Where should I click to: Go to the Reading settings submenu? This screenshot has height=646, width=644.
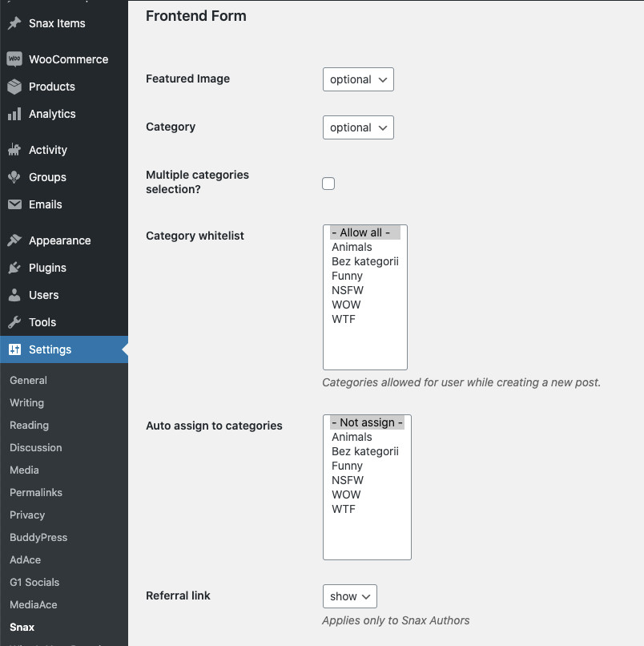pyautogui.click(x=29, y=425)
